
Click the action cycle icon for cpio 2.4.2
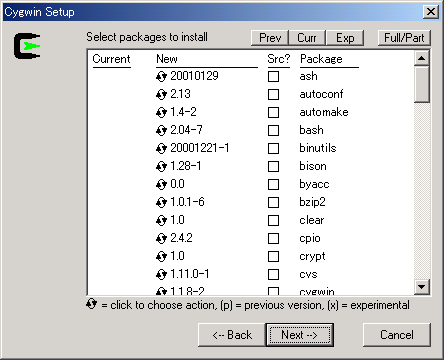pos(161,238)
